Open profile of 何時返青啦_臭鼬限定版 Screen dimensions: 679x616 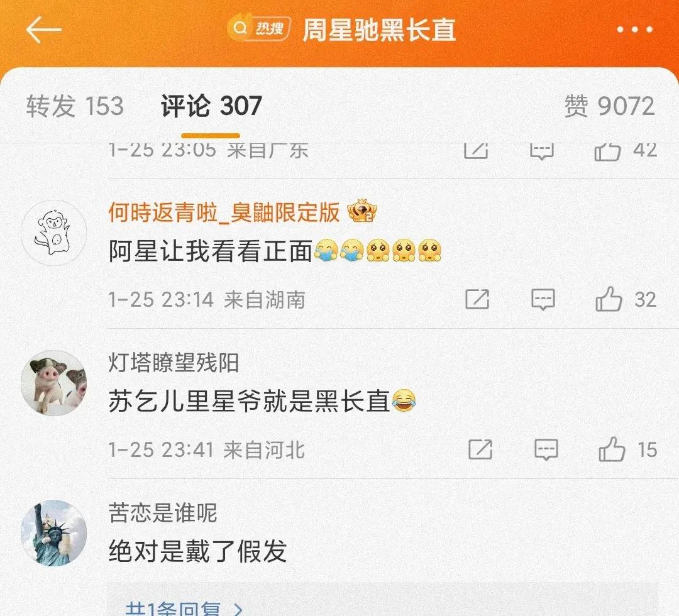point(224,212)
